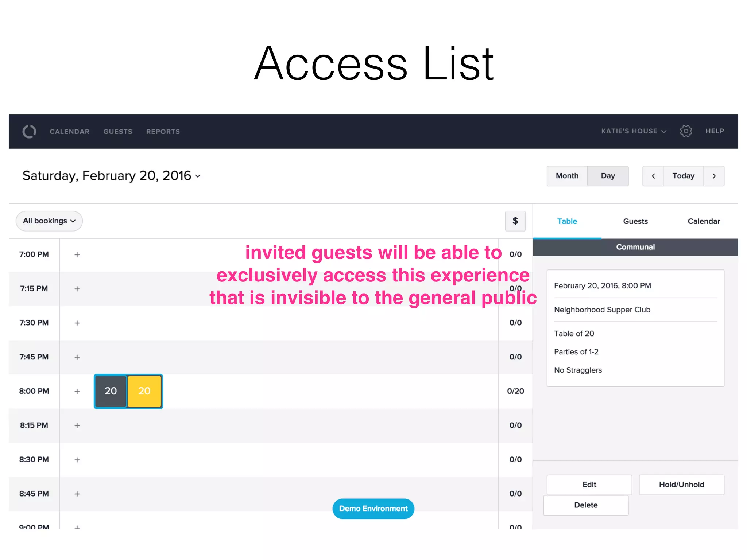This screenshot has width=747, height=560.
Task: Open the Help link
Action: point(715,131)
